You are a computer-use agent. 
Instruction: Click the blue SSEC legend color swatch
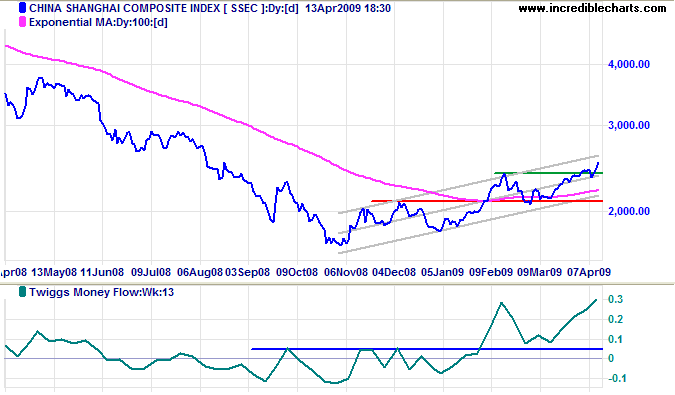click(x=22, y=8)
